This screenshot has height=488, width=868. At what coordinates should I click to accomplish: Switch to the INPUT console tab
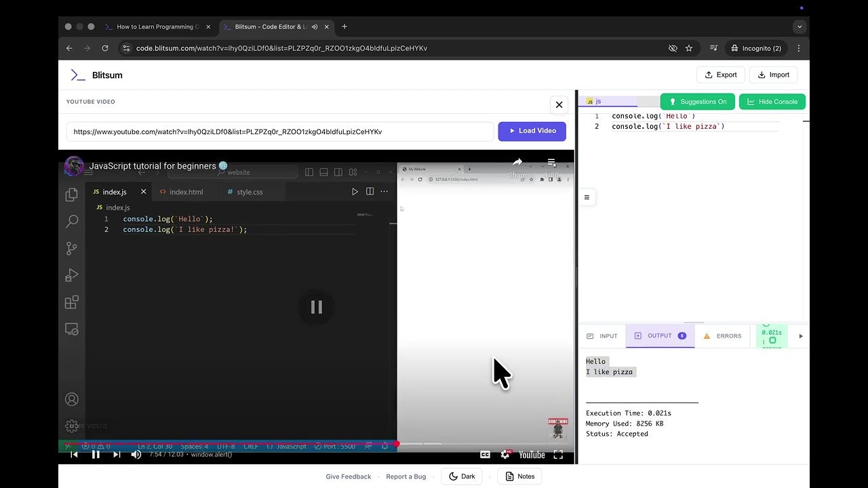[602, 336]
